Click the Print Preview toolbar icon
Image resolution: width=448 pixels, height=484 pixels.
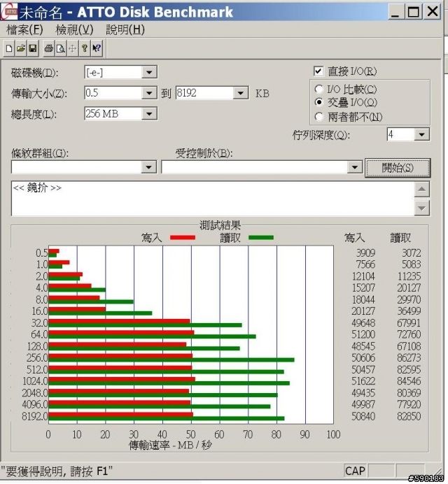60,48
